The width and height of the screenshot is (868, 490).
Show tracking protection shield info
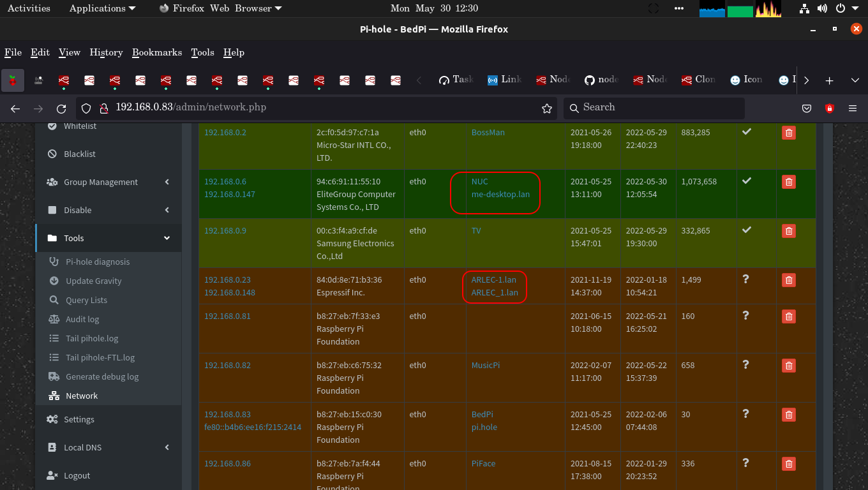[86, 108]
